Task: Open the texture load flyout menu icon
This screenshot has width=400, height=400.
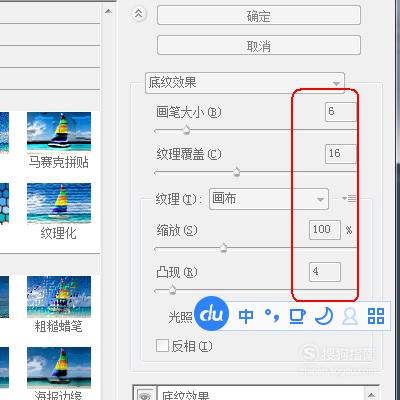Action: 349,199
